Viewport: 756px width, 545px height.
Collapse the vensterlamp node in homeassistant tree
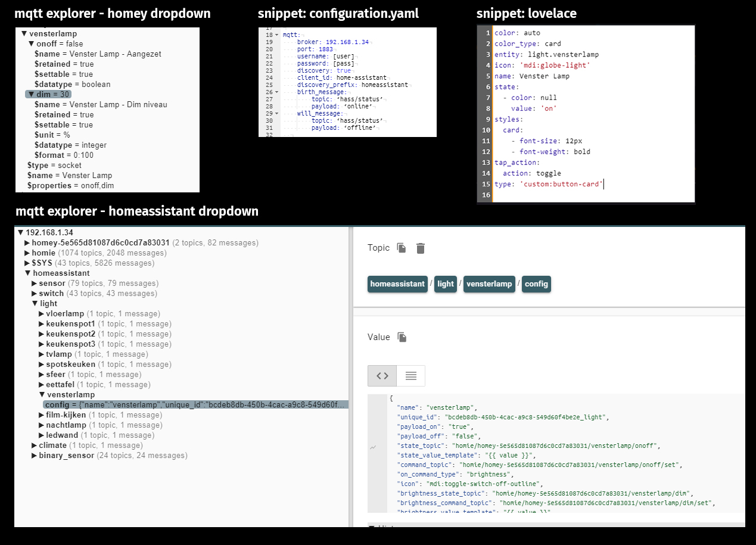click(42, 395)
